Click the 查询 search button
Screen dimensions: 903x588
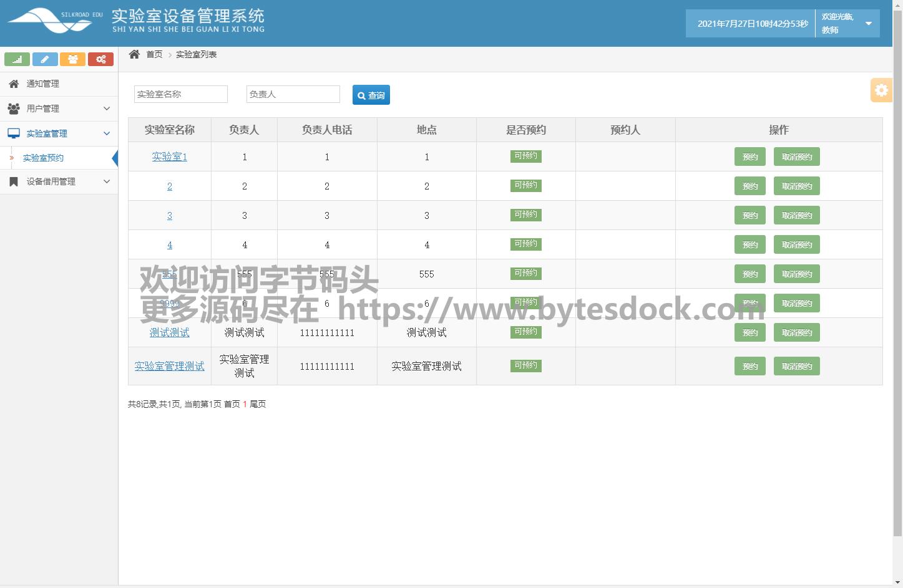371,95
